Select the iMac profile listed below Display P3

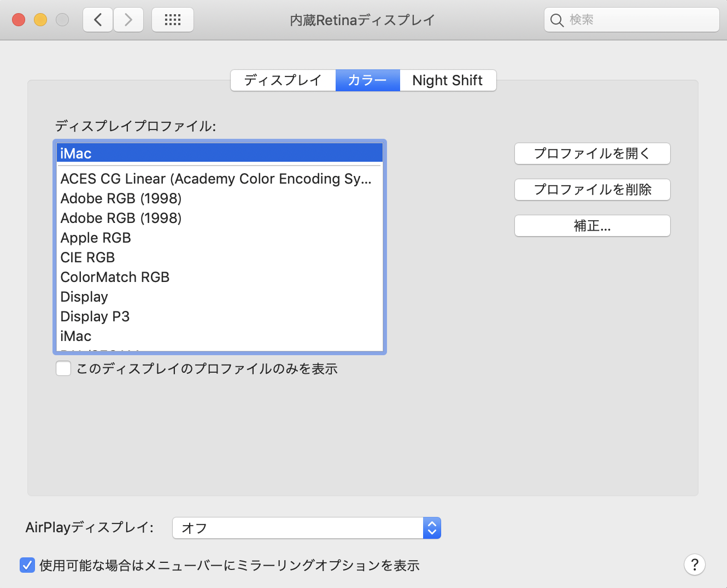tap(220, 336)
